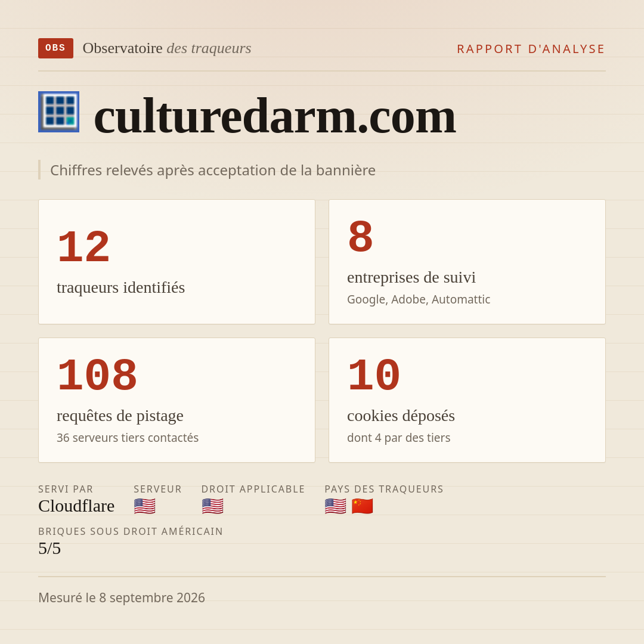Click the Pays des traqueurs label
Screen dimensions: 644x644
(384, 489)
